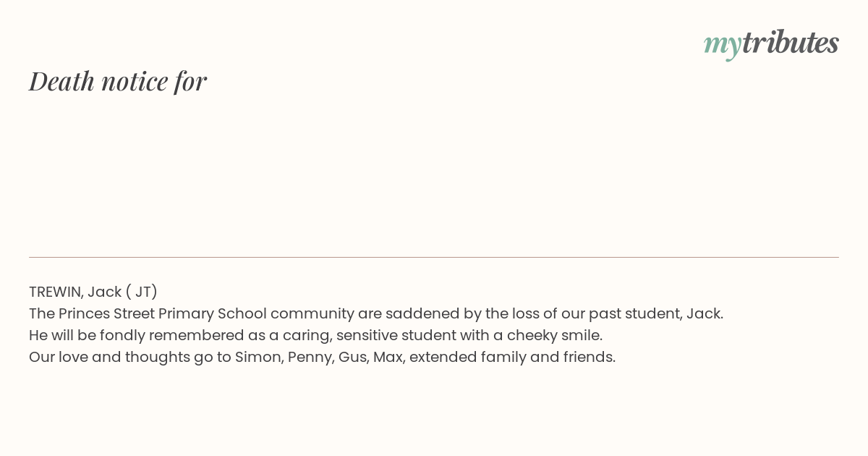Click the "Death notice for" heading
The width and height of the screenshot is (868, 456).
coord(118,81)
